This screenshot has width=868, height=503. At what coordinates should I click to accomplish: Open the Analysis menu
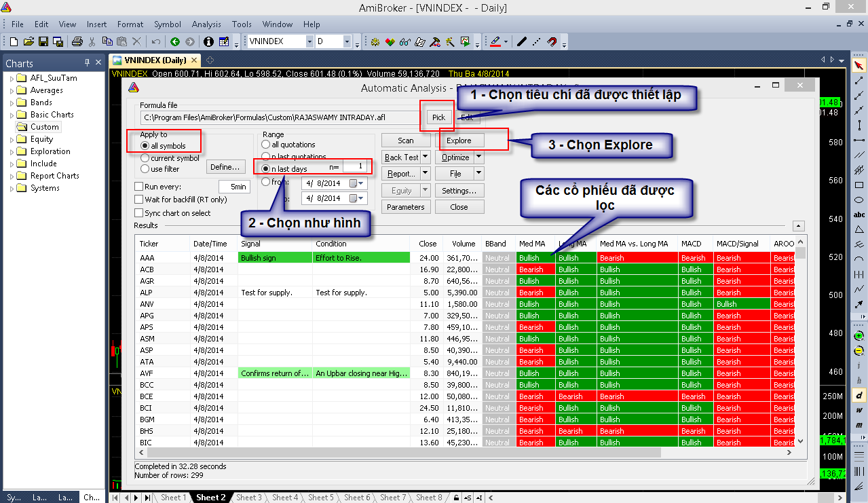(x=206, y=24)
